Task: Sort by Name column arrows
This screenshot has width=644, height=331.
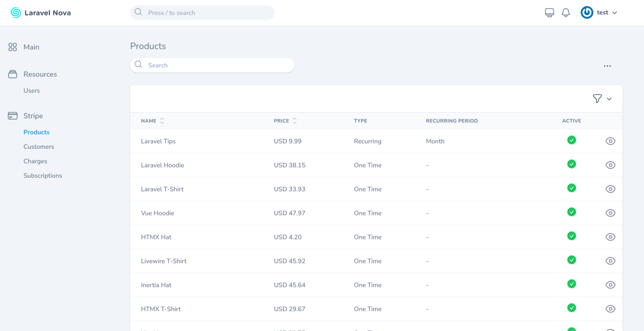Action: 162,121
